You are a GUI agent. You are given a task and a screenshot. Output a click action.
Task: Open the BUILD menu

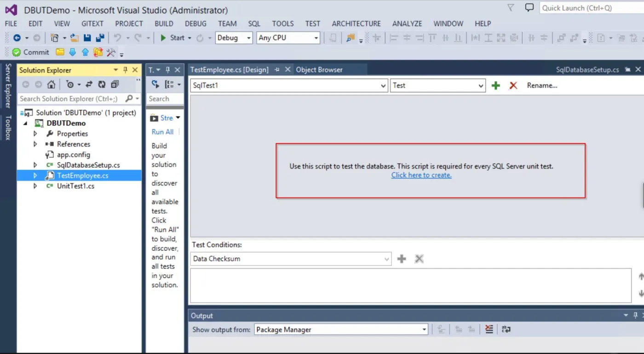[164, 23]
